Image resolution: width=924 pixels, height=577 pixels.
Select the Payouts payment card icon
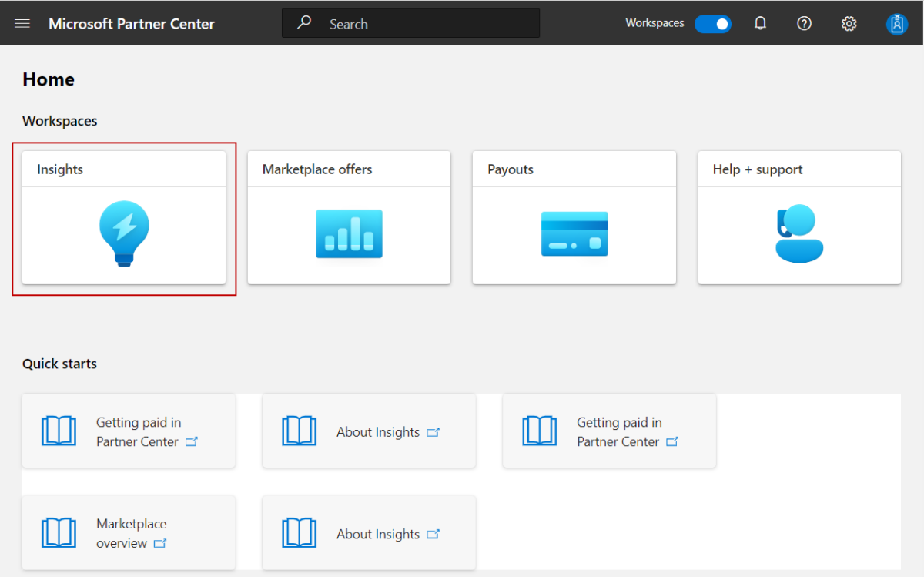(574, 233)
